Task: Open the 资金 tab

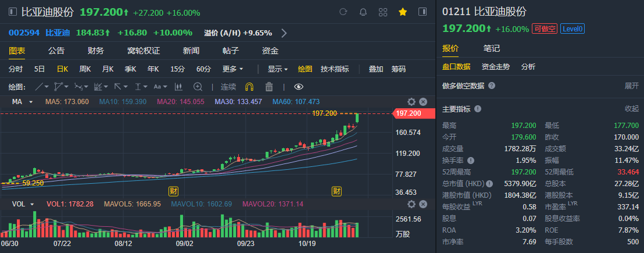Action: 270,51
